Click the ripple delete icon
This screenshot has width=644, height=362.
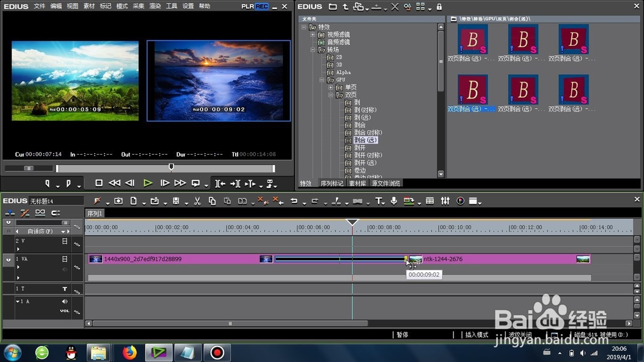[x=278, y=201]
